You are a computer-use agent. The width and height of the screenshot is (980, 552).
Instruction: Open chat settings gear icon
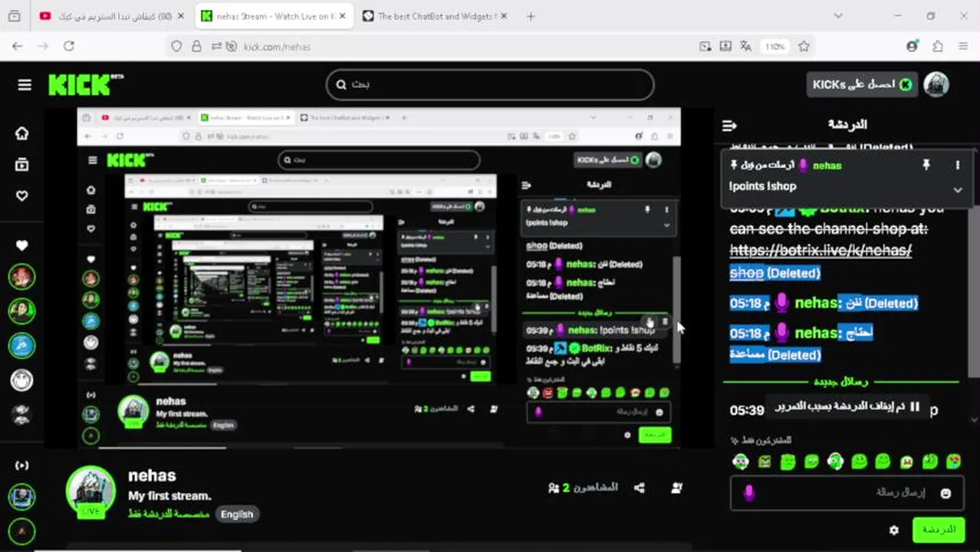[893, 530]
